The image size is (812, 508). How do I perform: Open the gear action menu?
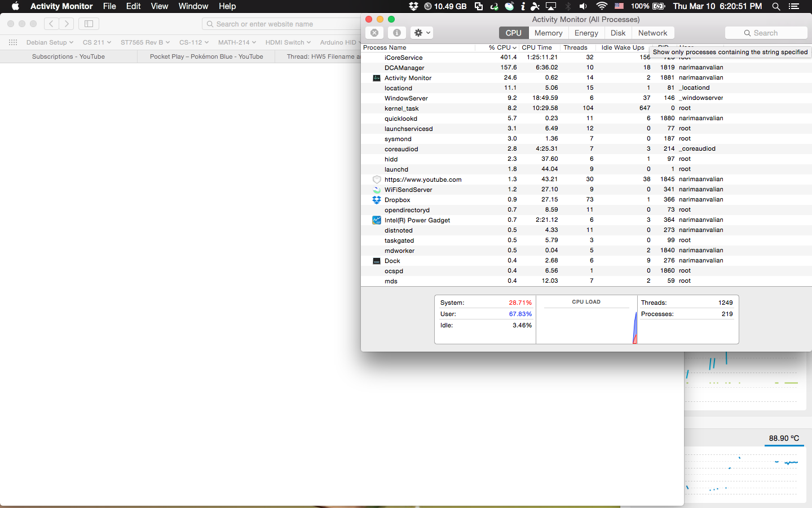[421, 32]
